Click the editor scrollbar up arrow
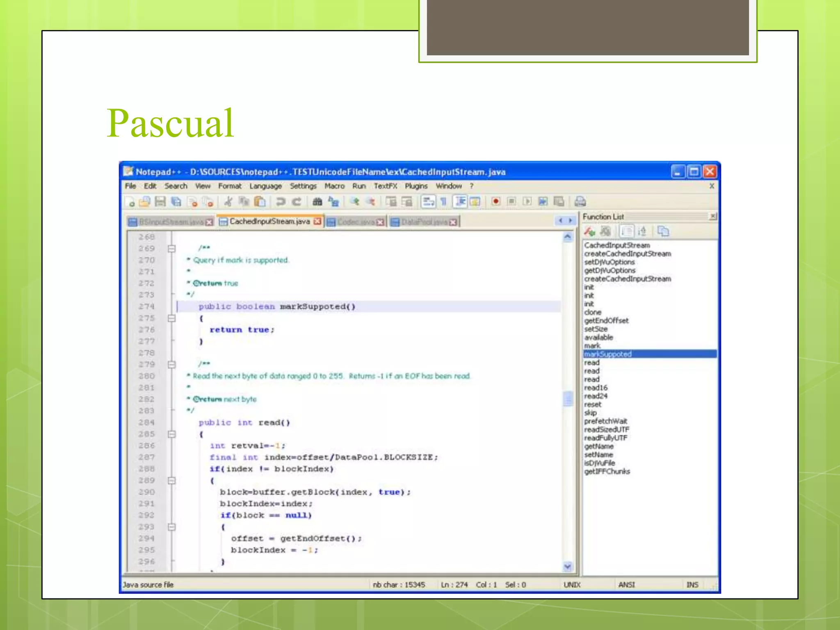Screen dimensions: 840x630 pyautogui.click(x=568, y=237)
